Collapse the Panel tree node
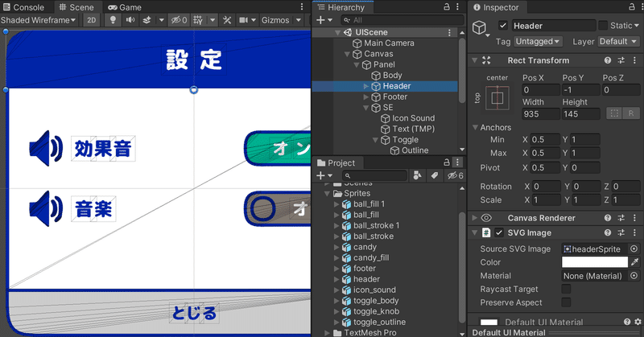The image size is (644, 337). click(x=357, y=64)
